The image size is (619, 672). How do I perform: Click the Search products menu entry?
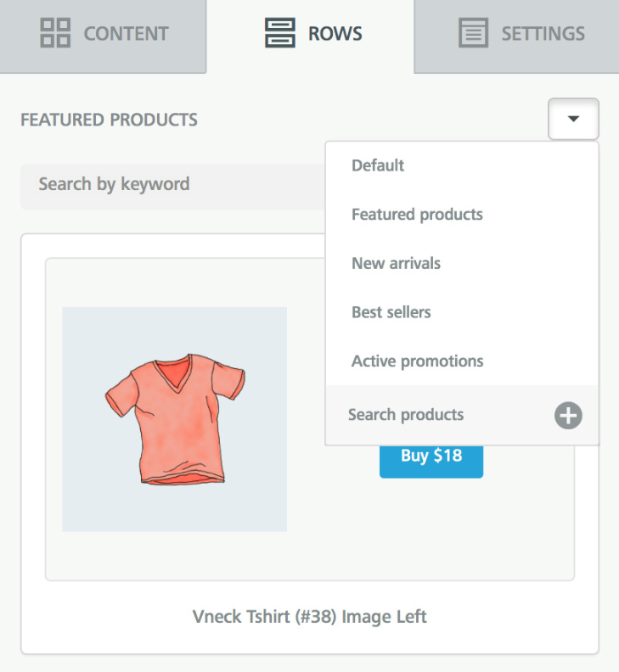[x=406, y=415]
